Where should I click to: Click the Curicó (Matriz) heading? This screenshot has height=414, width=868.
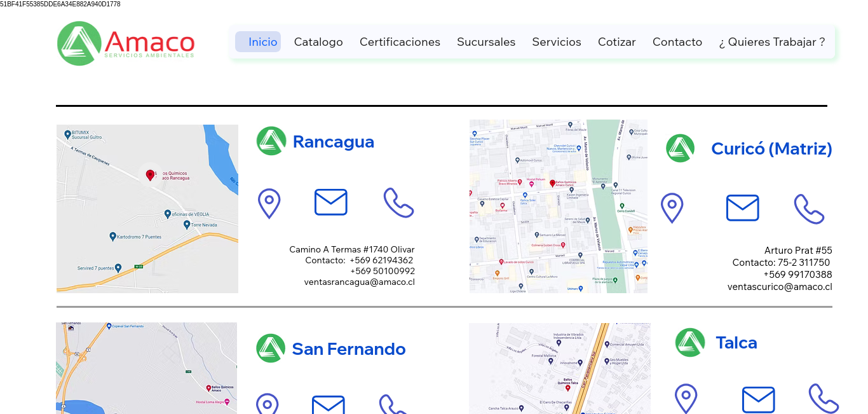tap(771, 149)
